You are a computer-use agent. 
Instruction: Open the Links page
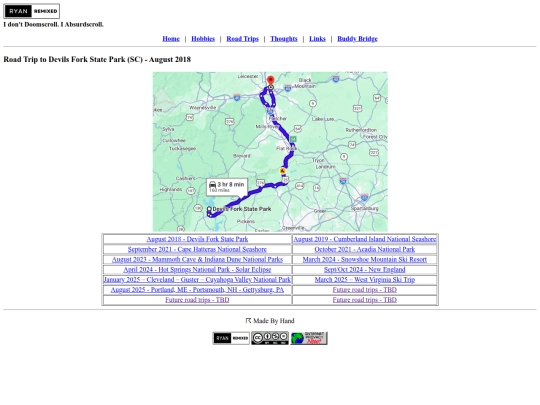click(317, 39)
